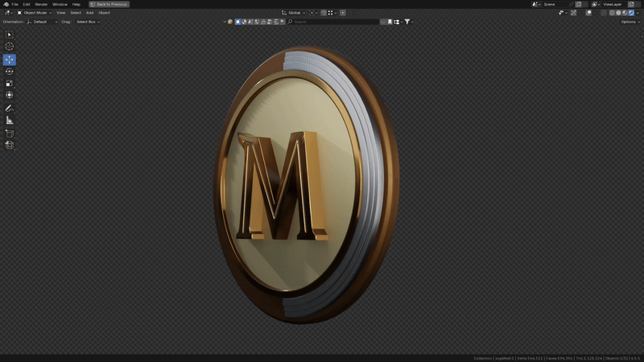Expand the gizmo options dropdown arrow
The height and width of the screenshot is (362, 644).
[x=580, y=13]
